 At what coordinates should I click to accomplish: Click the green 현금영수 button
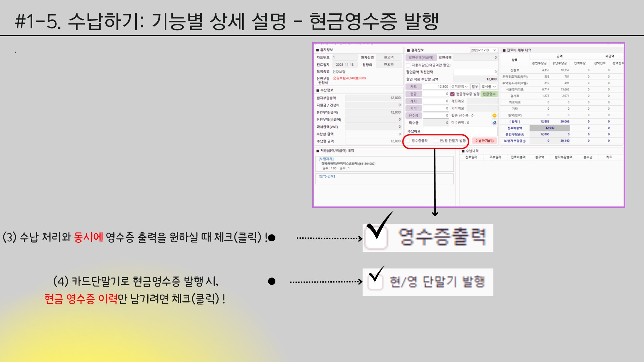coord(489,94)
